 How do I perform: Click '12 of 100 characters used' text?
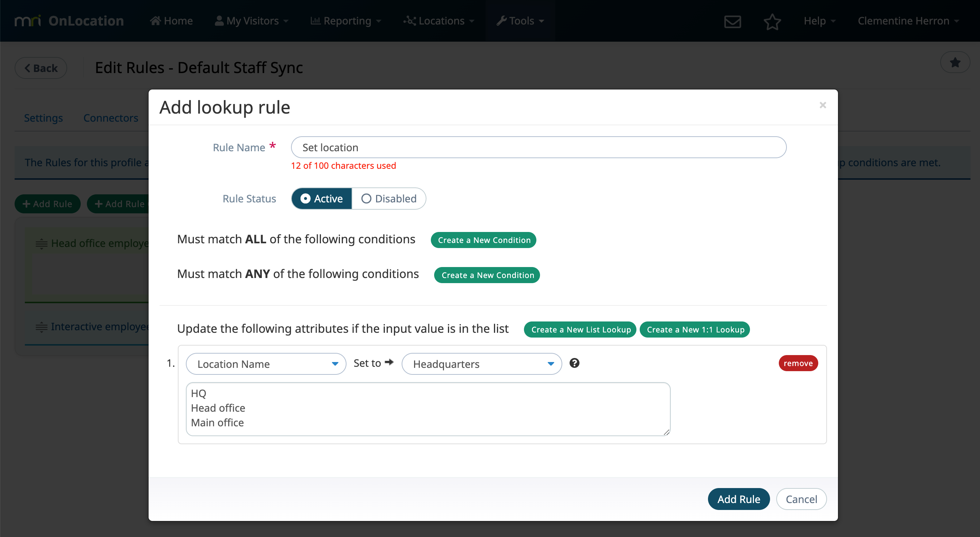pyautogui.click(x=344, y=165)
